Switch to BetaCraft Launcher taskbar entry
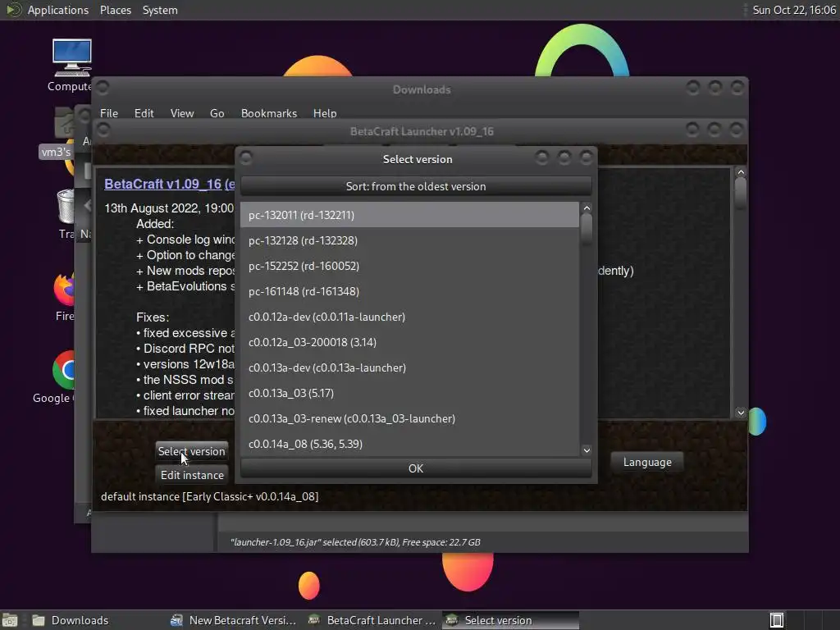Viewport: 840px width, 630px height. 372,620
